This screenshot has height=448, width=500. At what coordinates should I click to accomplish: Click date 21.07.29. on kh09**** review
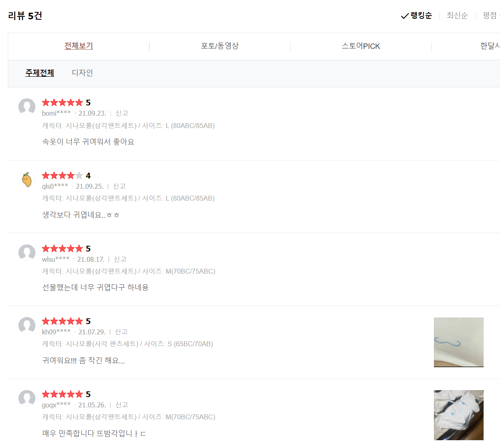tap(92, 332)
